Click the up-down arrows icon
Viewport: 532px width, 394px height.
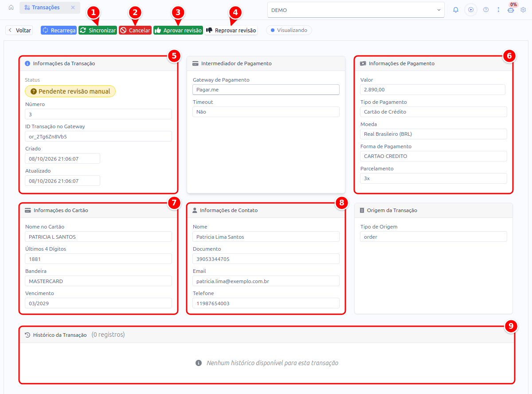point(498,10)
